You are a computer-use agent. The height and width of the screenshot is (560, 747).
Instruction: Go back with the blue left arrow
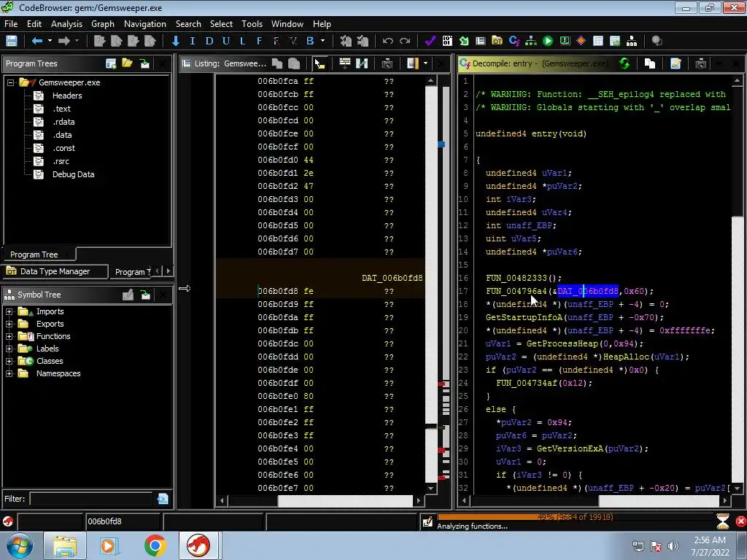click(36, 41)
